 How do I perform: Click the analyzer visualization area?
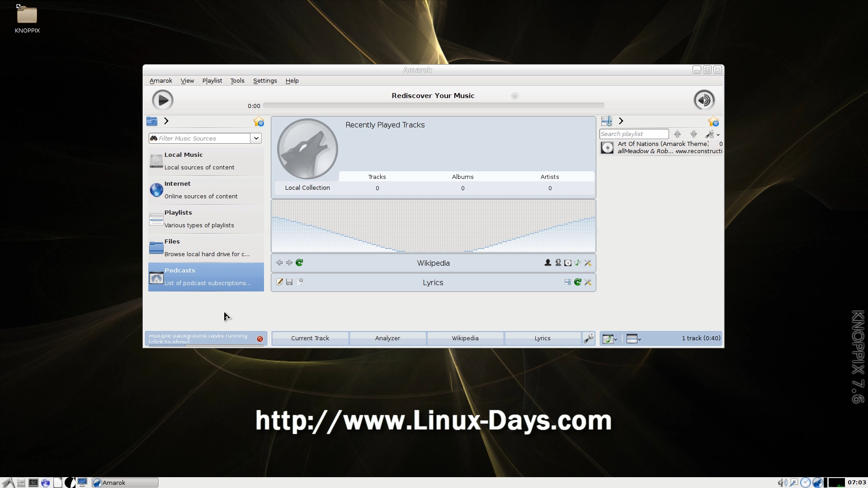[433, 226]
